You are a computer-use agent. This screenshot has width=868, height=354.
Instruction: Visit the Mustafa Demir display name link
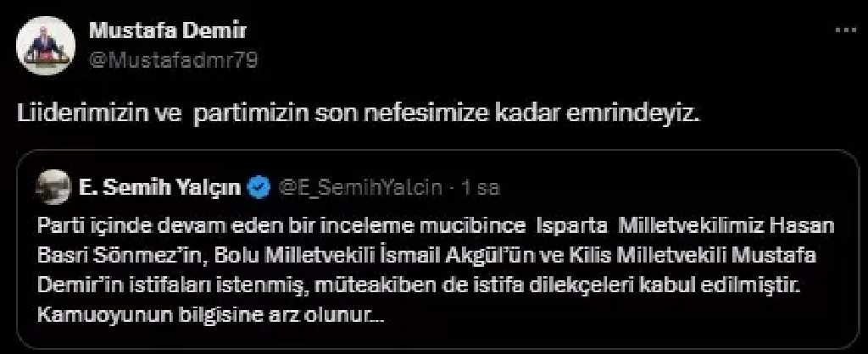tap(167, 31)
